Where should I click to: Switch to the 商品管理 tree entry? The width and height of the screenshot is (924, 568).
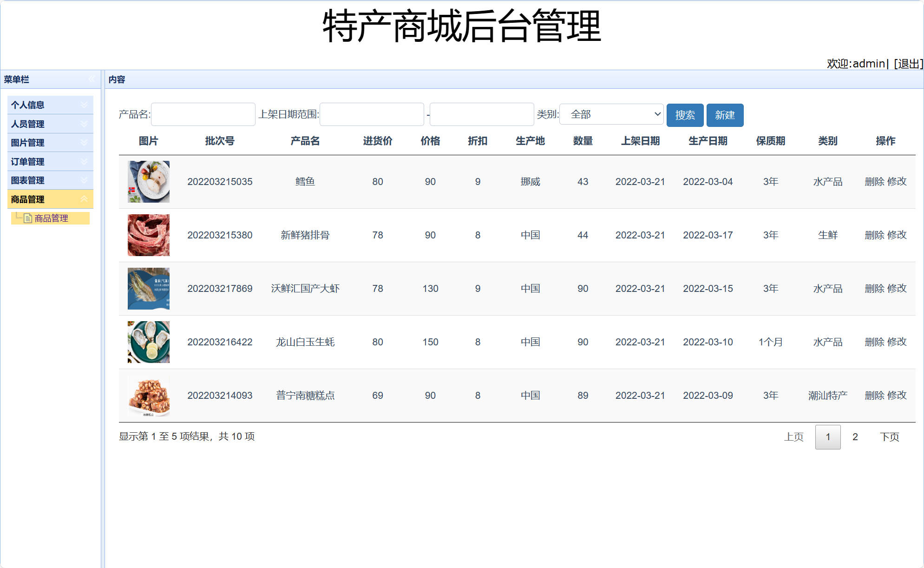(51, 218)
